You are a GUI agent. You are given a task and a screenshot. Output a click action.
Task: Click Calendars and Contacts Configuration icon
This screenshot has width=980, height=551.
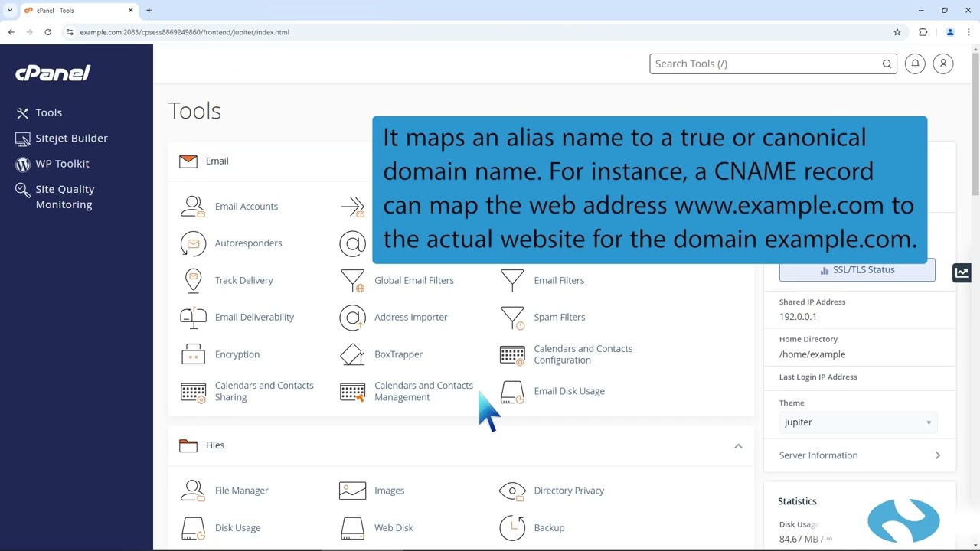(512, 354)
